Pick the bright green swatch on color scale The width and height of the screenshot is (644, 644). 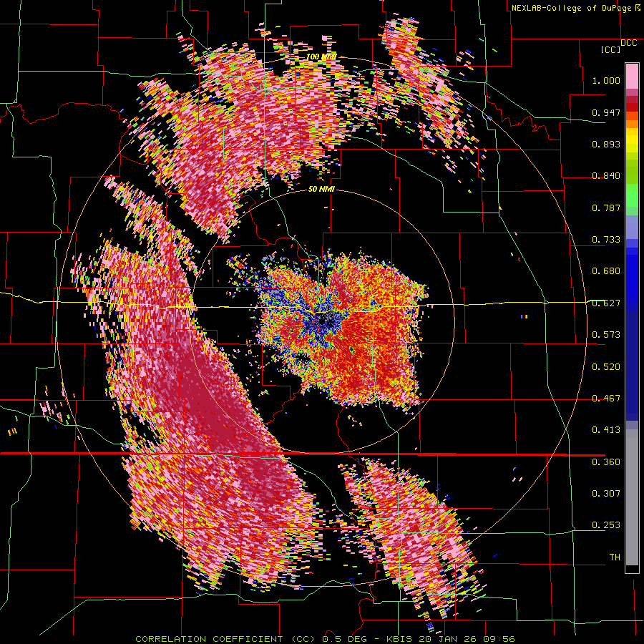pos(632,195)
